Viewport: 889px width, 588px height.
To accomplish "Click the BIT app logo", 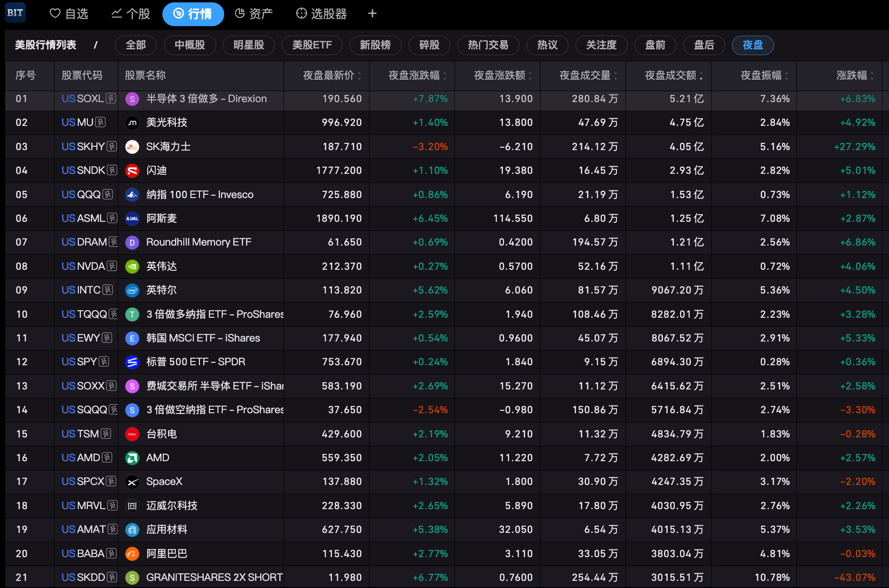I will pyautogui.click(x=15, y=13).
